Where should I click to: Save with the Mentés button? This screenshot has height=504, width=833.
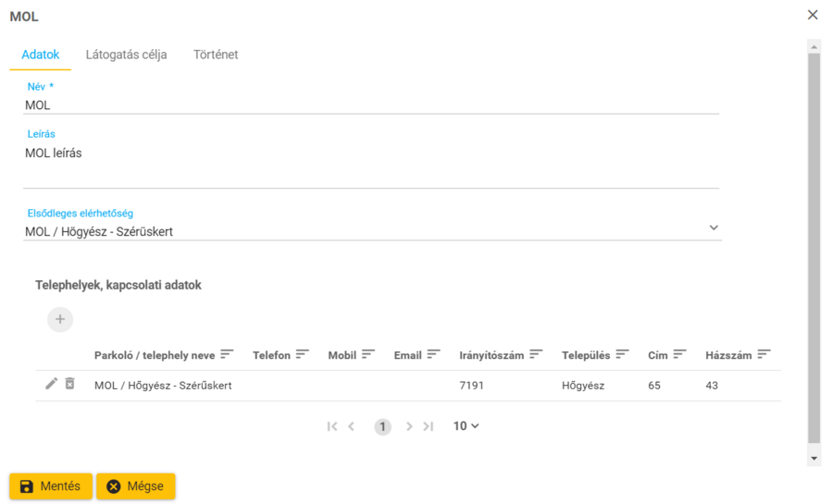click(51, 486)
